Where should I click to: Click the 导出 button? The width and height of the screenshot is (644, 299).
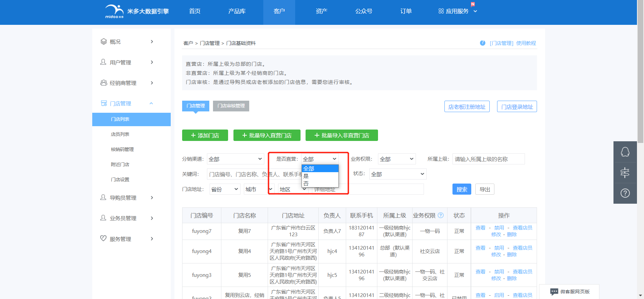(485, 189)
